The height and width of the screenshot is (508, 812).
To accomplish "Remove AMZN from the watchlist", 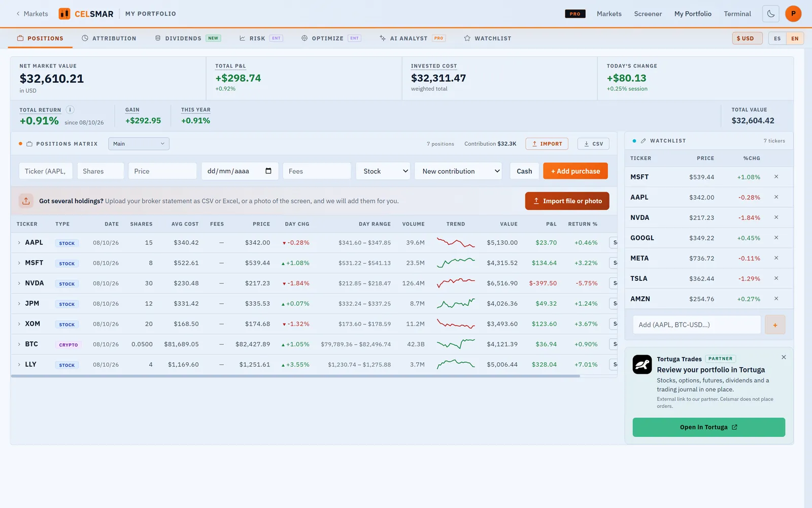I will 776,299.
